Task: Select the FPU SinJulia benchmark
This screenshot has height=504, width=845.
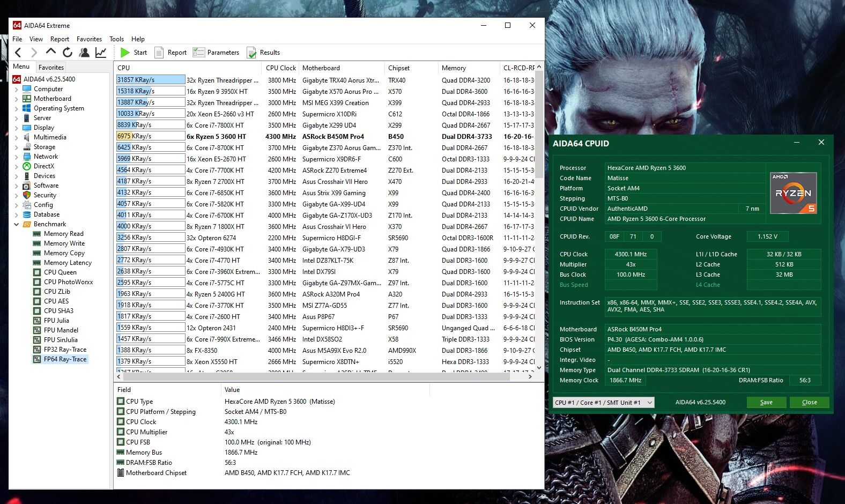Action: pyautogui.click(x=55, y=340)
